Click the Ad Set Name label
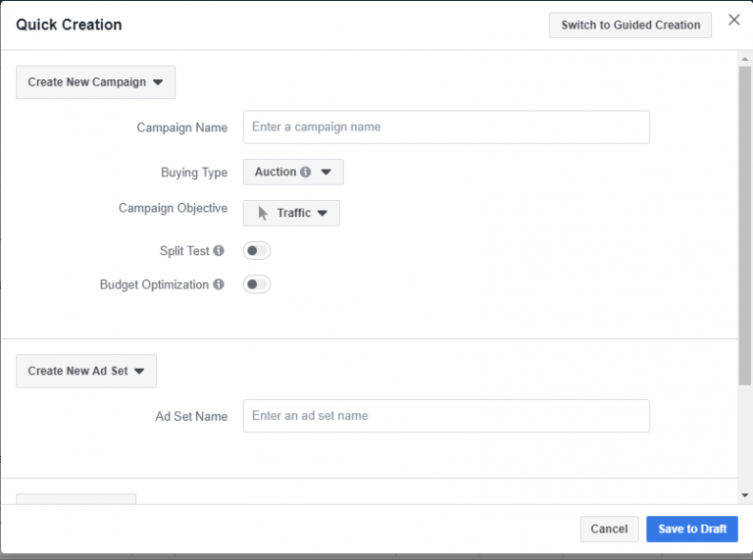 click(191, 417)
